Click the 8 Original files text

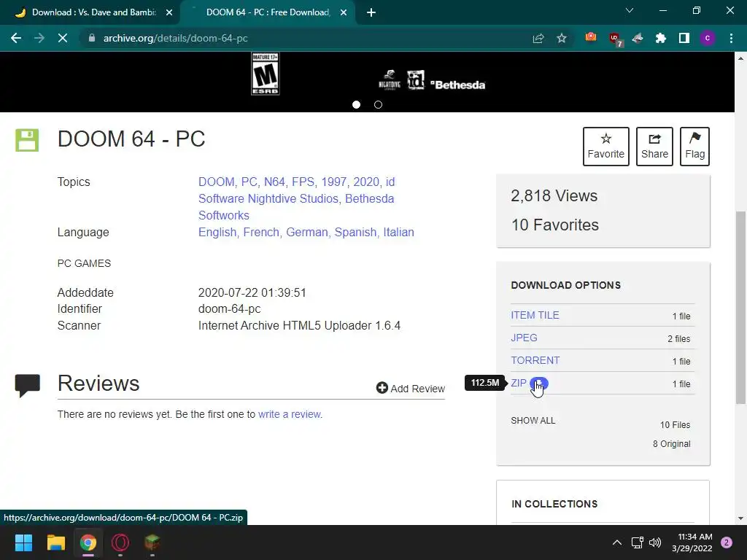coord(671,444)
